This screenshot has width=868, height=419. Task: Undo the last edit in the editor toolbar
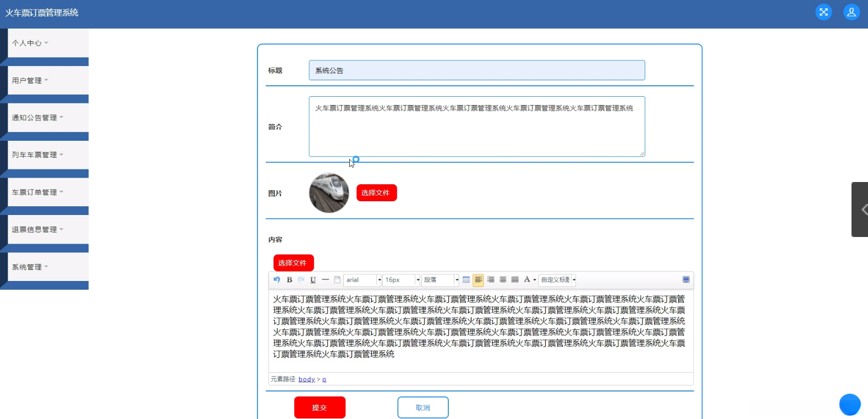(277, 280)
